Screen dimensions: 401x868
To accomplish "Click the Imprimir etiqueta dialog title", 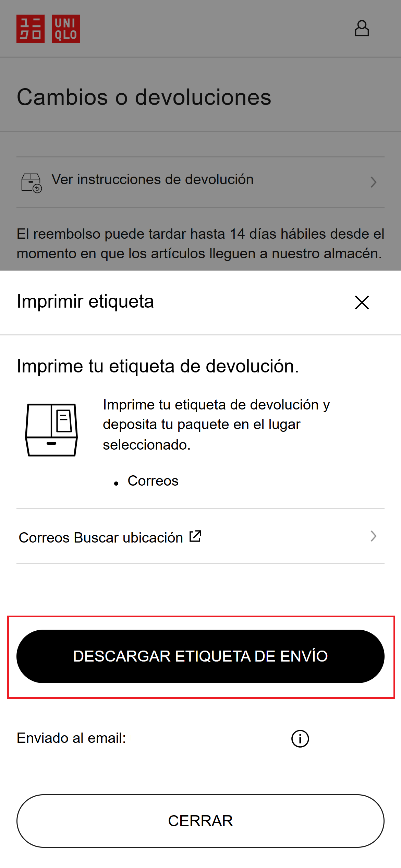I will pos(85,302).
